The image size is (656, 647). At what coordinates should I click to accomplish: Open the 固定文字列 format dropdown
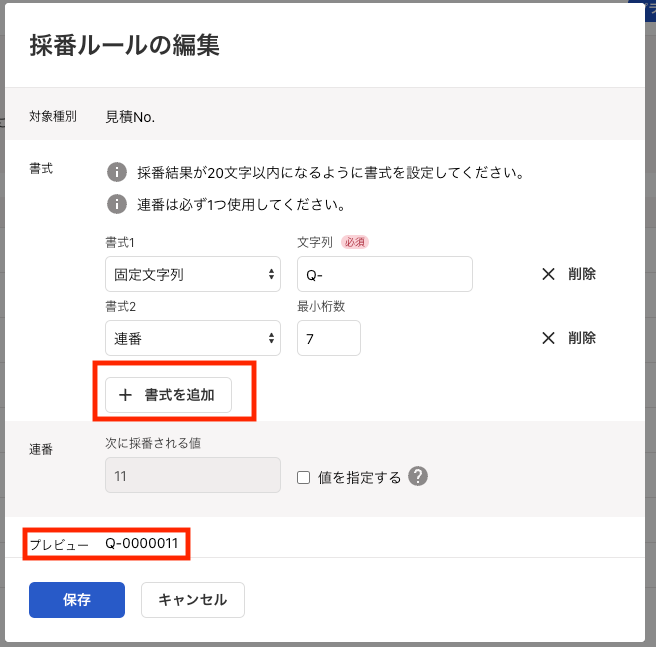point(193,275)
